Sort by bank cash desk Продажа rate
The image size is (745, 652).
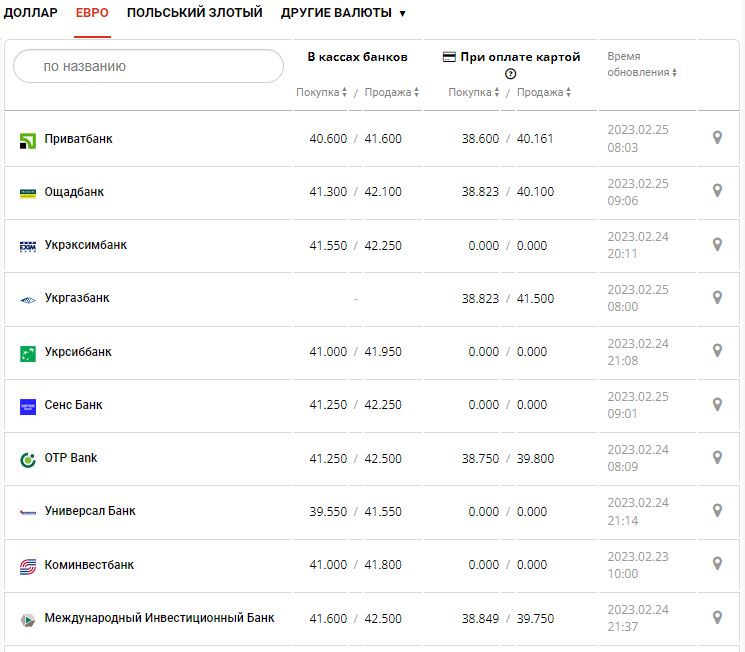coord(392,93)
